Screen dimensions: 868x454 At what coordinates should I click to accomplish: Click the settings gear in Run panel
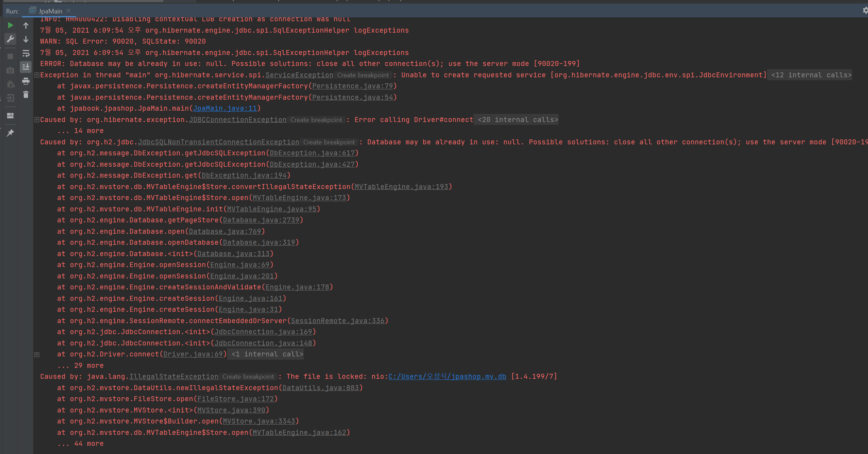pos(865,10)
